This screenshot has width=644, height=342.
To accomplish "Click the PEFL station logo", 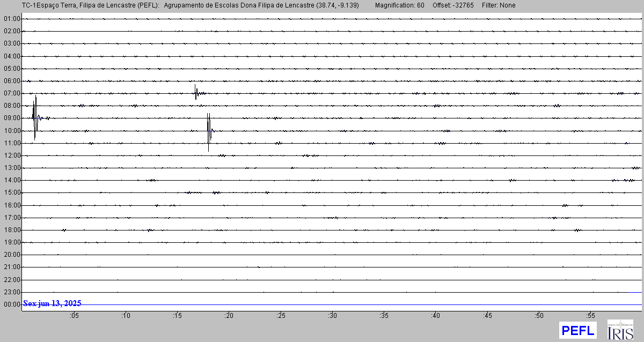I will pyautogui.click(x=577, y=330).
